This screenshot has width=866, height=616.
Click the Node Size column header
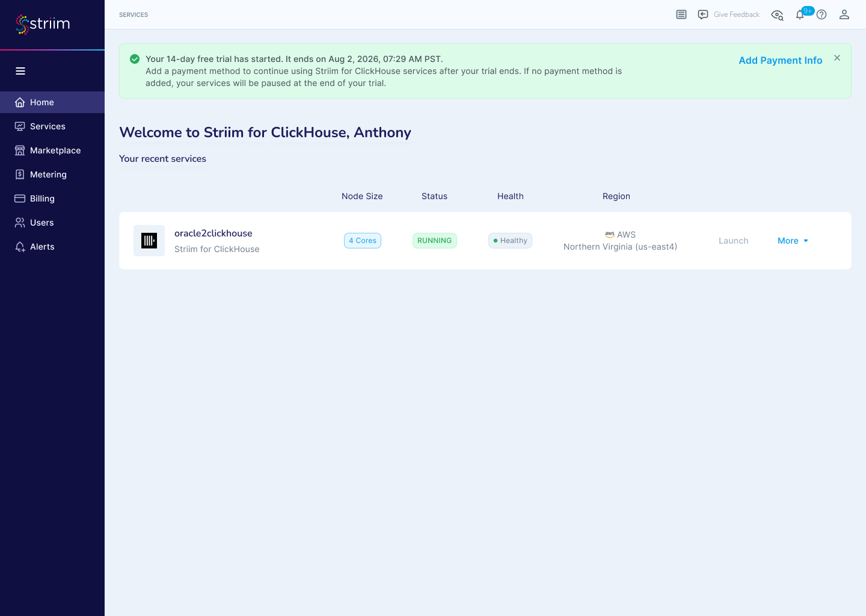click(362, 196)
